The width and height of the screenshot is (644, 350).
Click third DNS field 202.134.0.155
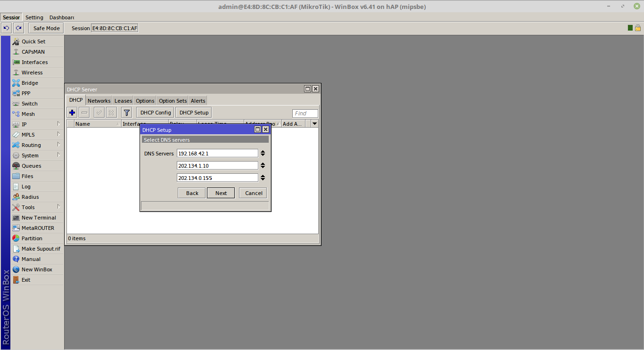tap(217, 178)
